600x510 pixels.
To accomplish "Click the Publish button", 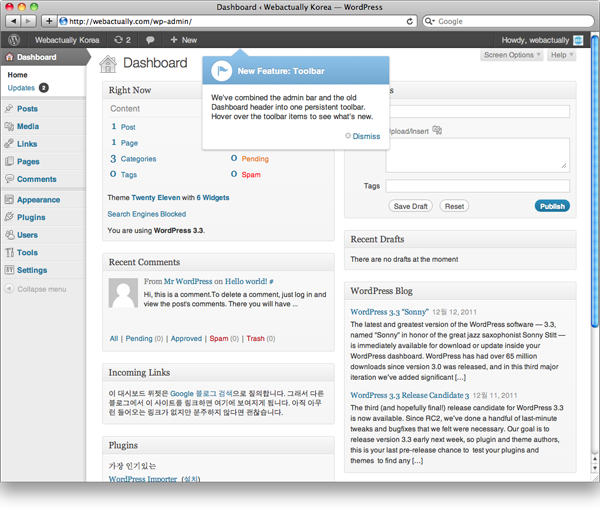I will pos(552,206).
